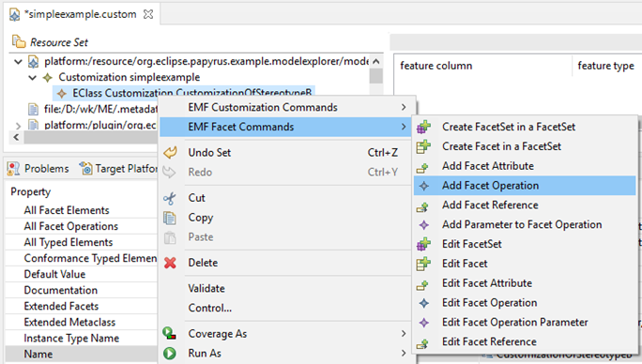Choose Add Facet Operation from submenu
The height and width of the screenshot is (364, 642).
(525, 186)
